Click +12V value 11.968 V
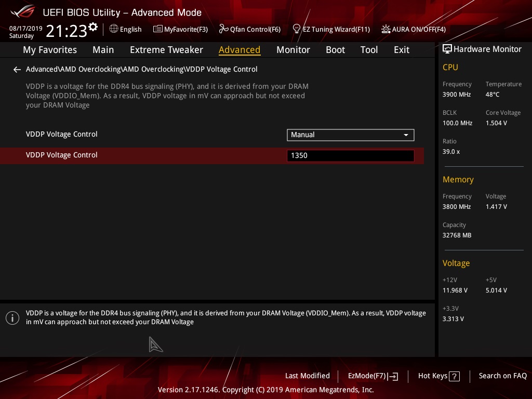The image size is (532, 399). pyautogui.click(x=455, y=290)
